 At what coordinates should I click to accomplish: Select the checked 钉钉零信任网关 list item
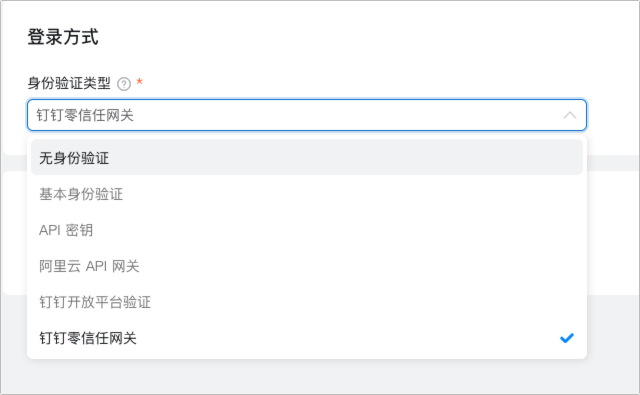(x=307, y=338)
